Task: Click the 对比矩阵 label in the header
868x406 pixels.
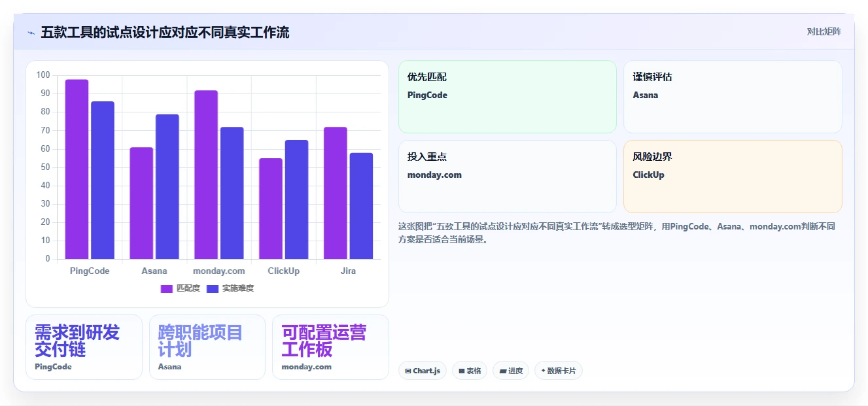Action: coord(824,31)
